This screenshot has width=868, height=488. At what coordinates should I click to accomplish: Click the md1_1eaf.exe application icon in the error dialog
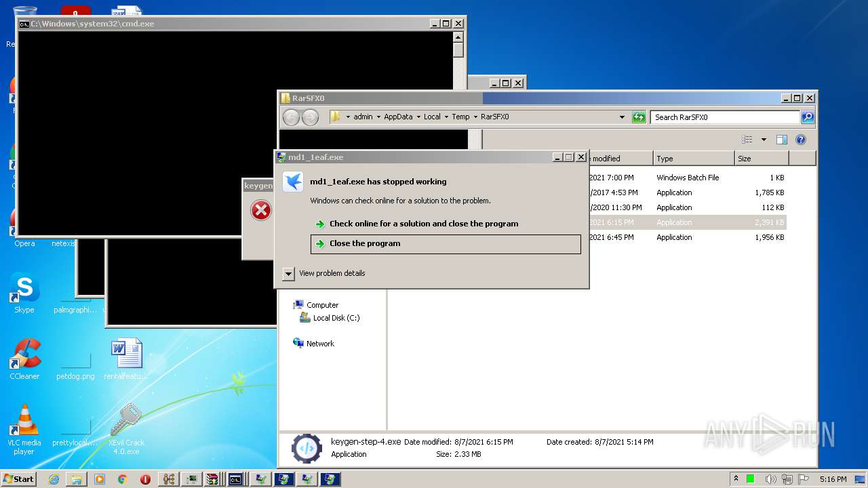point(292,182)
